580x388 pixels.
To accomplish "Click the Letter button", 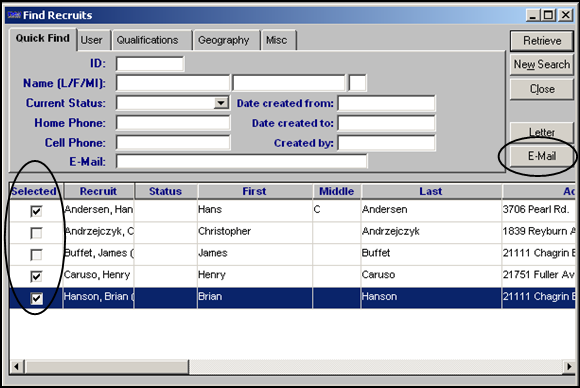I will [x=542, y=132].
